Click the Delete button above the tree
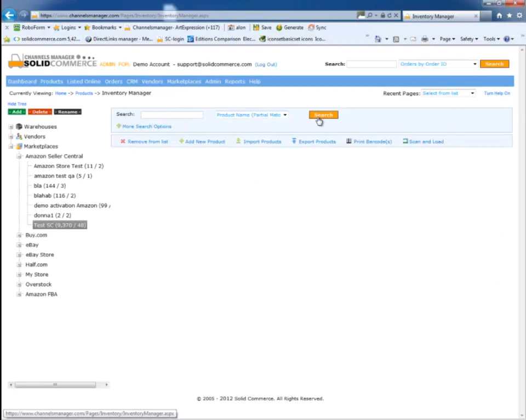Image resolution: width=526 pixels, height=420 pixels. tap(39, 112)
